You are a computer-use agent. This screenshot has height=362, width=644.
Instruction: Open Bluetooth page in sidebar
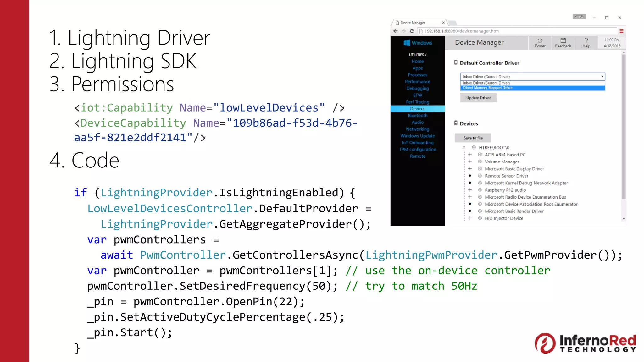(x=417, y=116)
